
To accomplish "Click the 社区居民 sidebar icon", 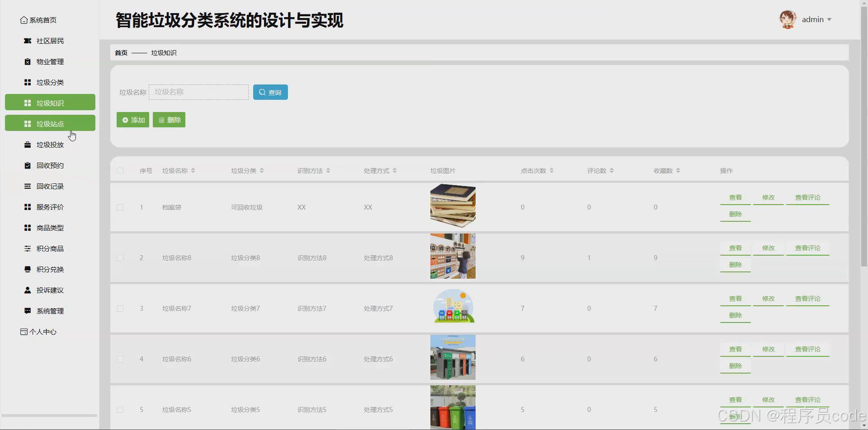I will tap(27, 41).
